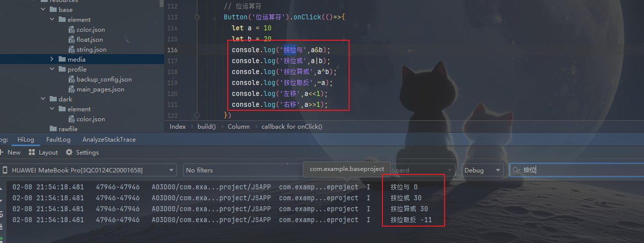This screenshot has width=644, height=243.
Task: Click the New log button
Action: pos(10,153)
